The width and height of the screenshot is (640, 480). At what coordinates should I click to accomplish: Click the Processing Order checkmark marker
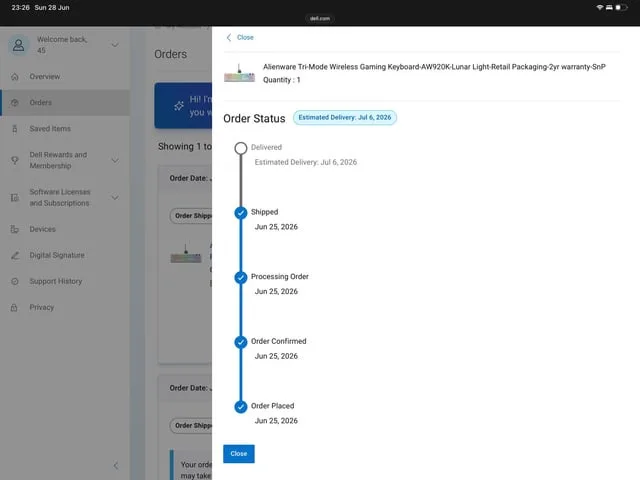point(241,278)
